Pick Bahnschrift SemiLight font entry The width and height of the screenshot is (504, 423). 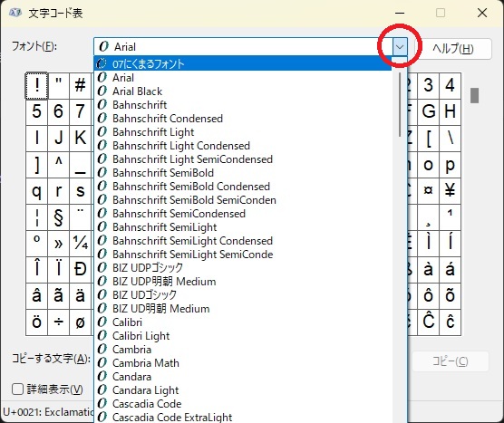(243, 227)
